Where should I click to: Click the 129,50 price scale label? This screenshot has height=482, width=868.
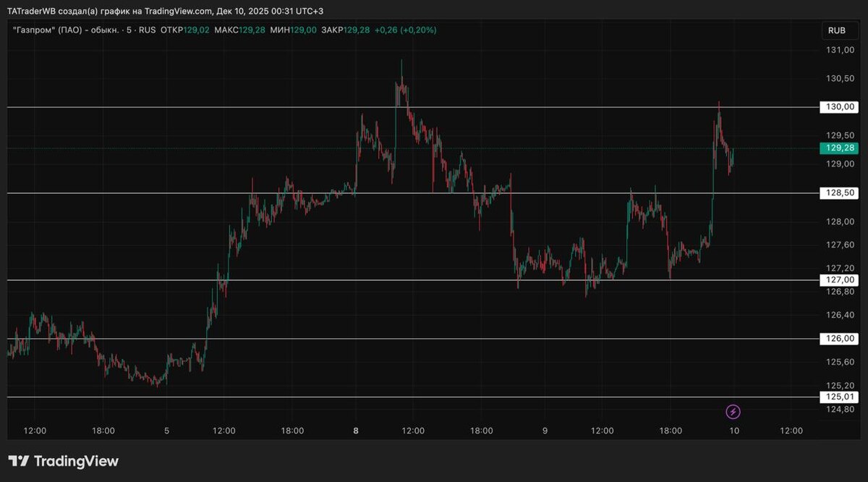[x=841, y=135]
